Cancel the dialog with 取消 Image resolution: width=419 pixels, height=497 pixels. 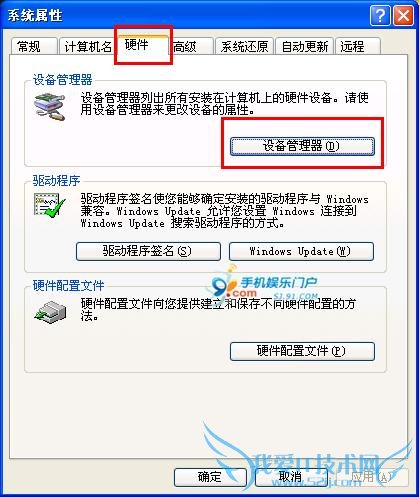click(x=291, y=477)
